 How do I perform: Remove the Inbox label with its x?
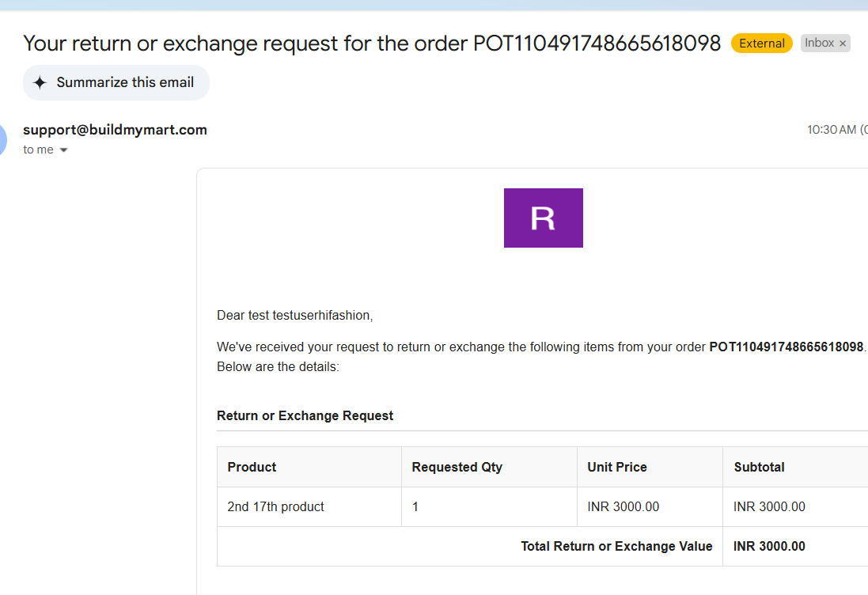[843, 44]
